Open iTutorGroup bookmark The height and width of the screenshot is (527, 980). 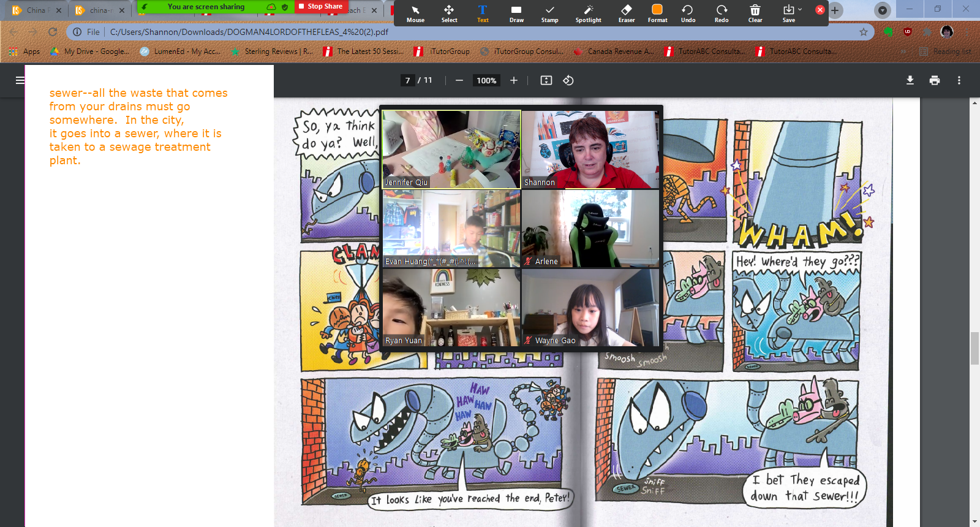(x=442, y=51)
